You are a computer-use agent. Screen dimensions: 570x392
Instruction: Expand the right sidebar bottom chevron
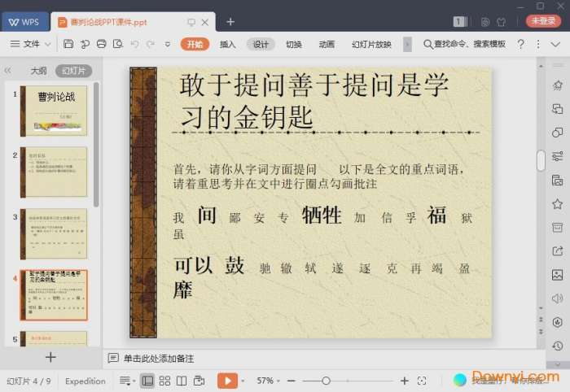click(558, 364)
